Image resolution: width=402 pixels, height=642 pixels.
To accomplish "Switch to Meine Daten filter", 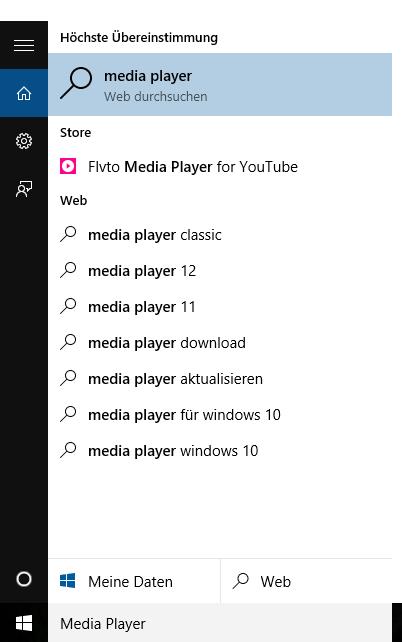I will (134, 581).
